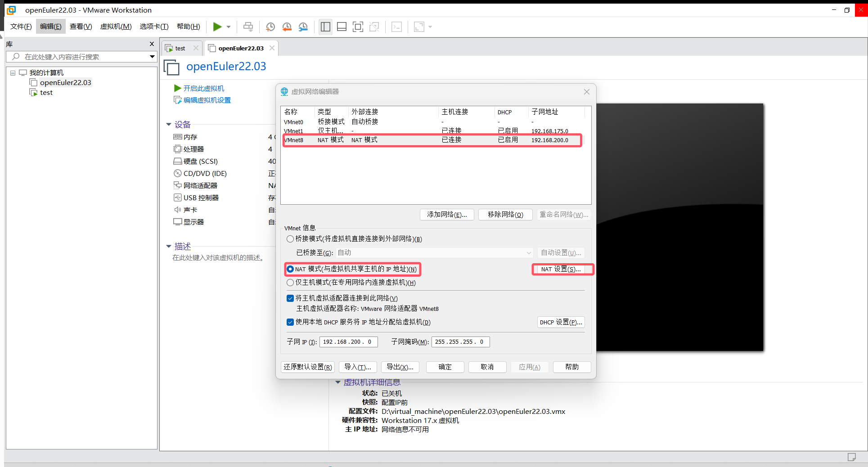Click 编辑虚拟机设置 link

coord(207,100)
